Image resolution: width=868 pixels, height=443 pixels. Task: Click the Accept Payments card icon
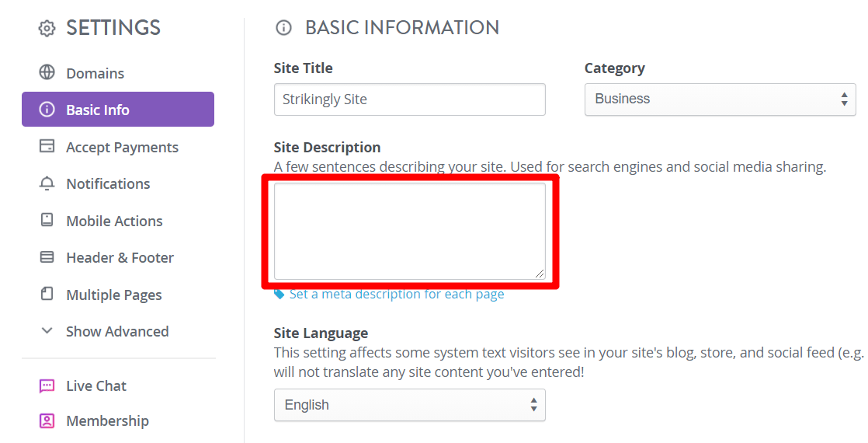(47, 147)
